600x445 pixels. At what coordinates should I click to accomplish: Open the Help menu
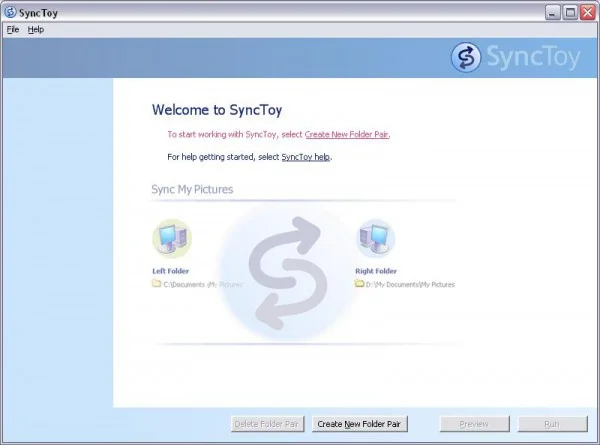(36, 29)
